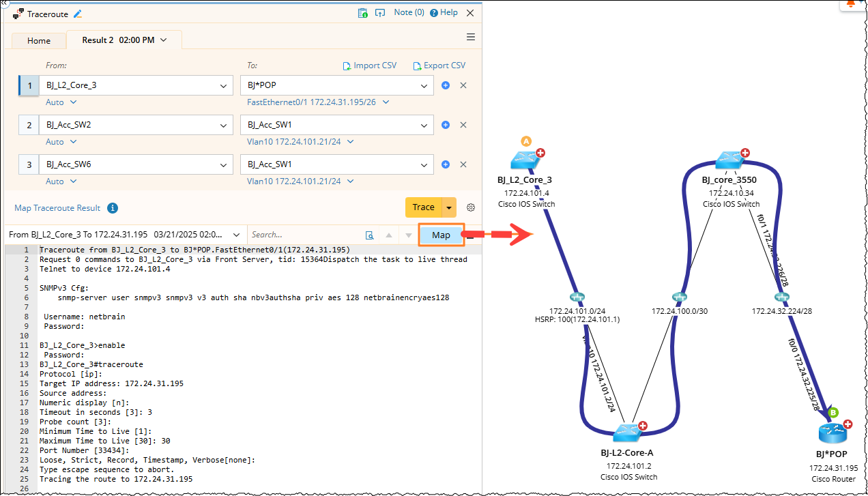Image resolution: width=868 pixels, height=496 pixels.
Task: Expand the BJ_L2_Core_3 From dropdown
Action: coord(224,86)
